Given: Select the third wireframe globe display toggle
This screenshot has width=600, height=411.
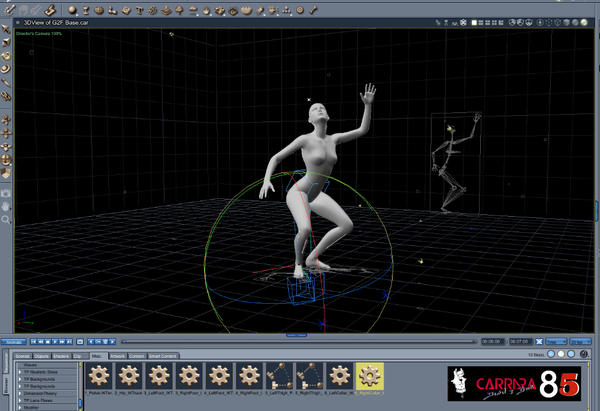Looking at the screenshot, I should [x=529, y=23].
